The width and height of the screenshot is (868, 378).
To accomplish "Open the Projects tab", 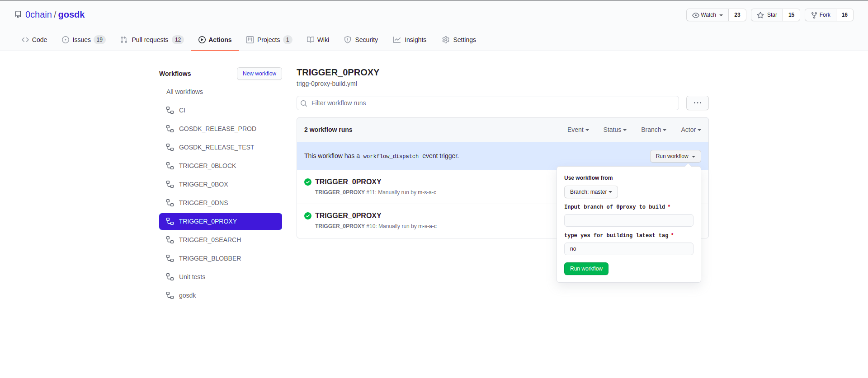I will point(269,40).
